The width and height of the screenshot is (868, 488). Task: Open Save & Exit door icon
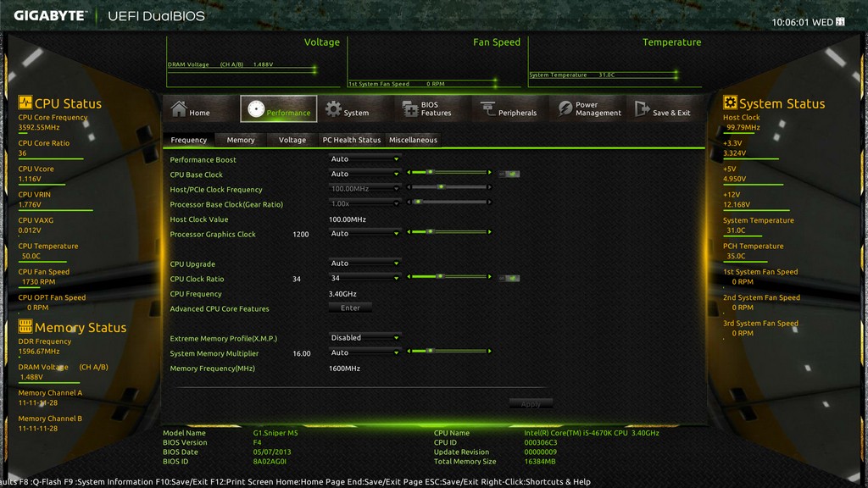coord(643,108)
